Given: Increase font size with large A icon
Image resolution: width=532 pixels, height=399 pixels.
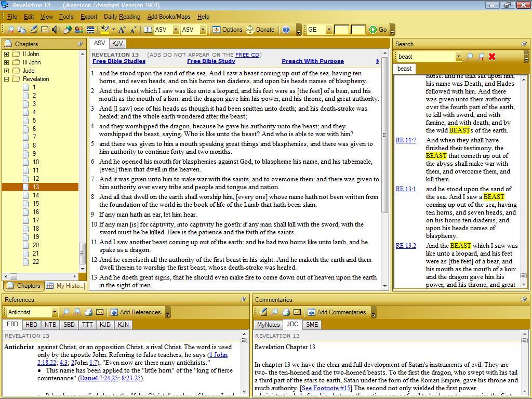Looking at the screenshot, I should click(122, 30).
